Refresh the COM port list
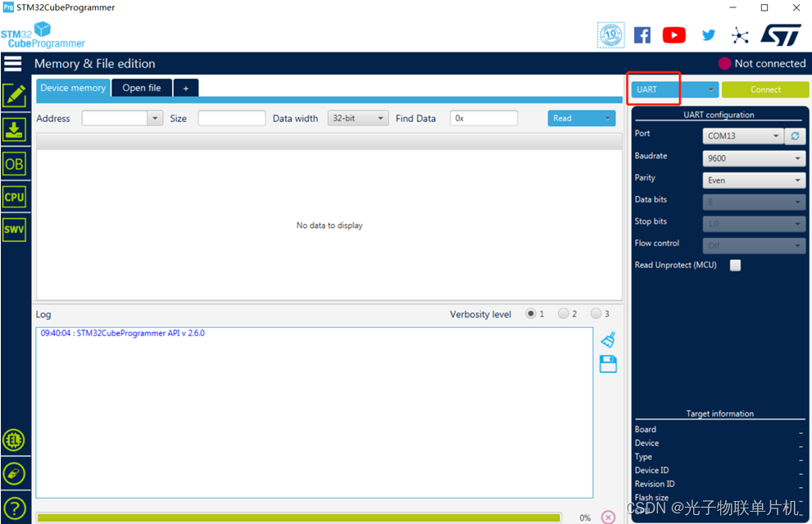Image resolution: width=812 pixels, height=524 pixels. (795, 136)
